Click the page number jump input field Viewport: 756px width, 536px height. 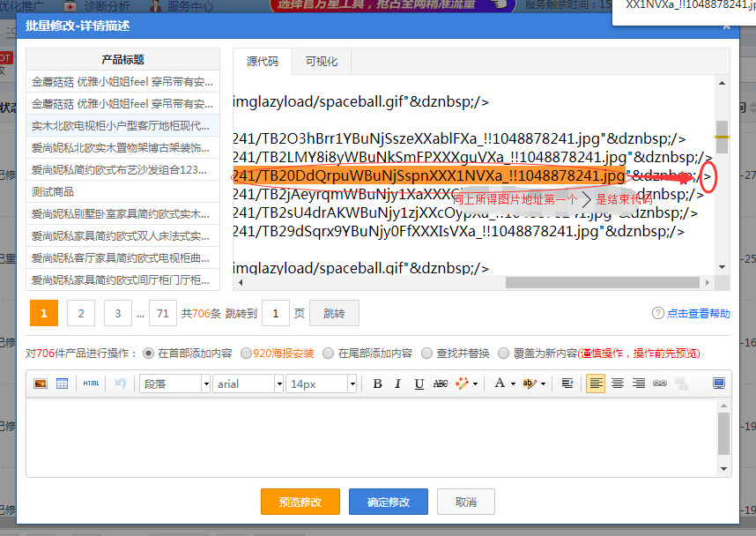(x=276, y=313)
